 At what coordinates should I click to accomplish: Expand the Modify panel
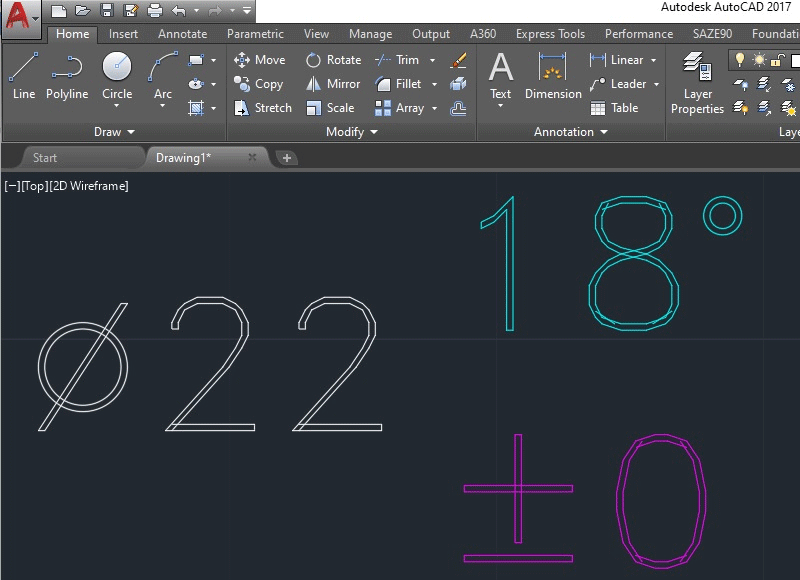(352, 132)
